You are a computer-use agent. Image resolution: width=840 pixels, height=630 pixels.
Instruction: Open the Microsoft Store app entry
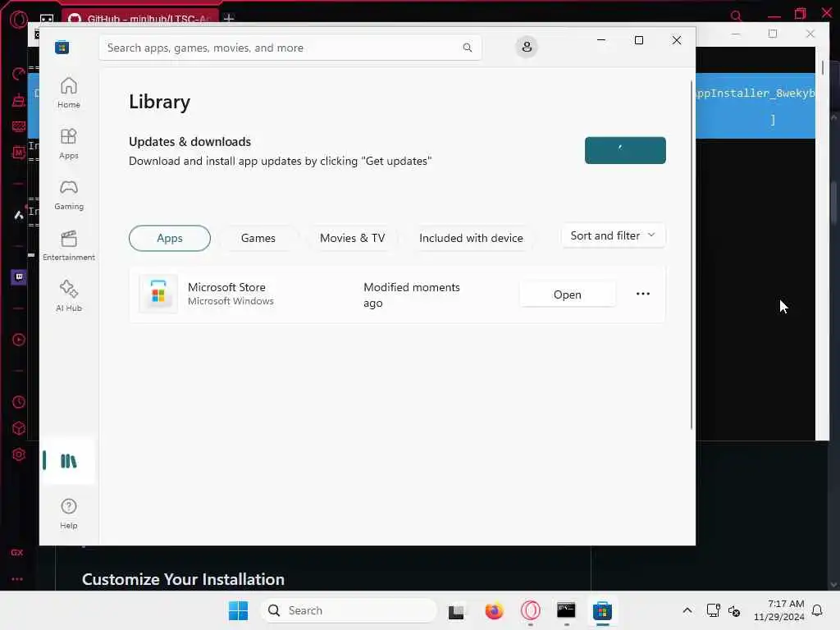click(x=568, y=294)
